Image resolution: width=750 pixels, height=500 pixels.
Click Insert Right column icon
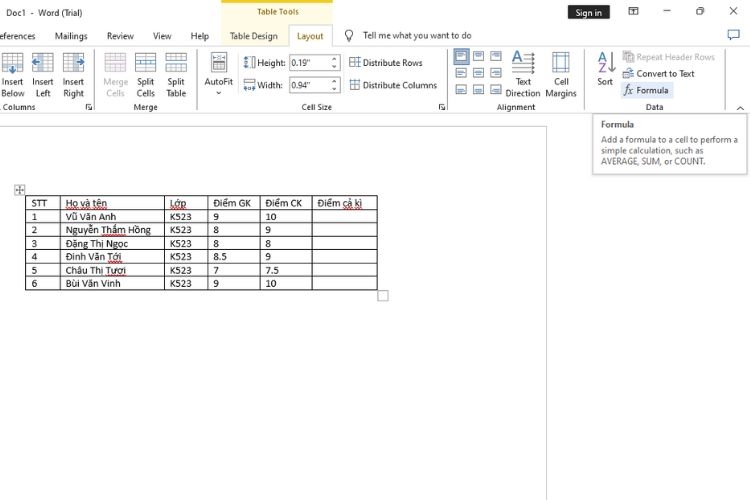[x=73, y=63]
